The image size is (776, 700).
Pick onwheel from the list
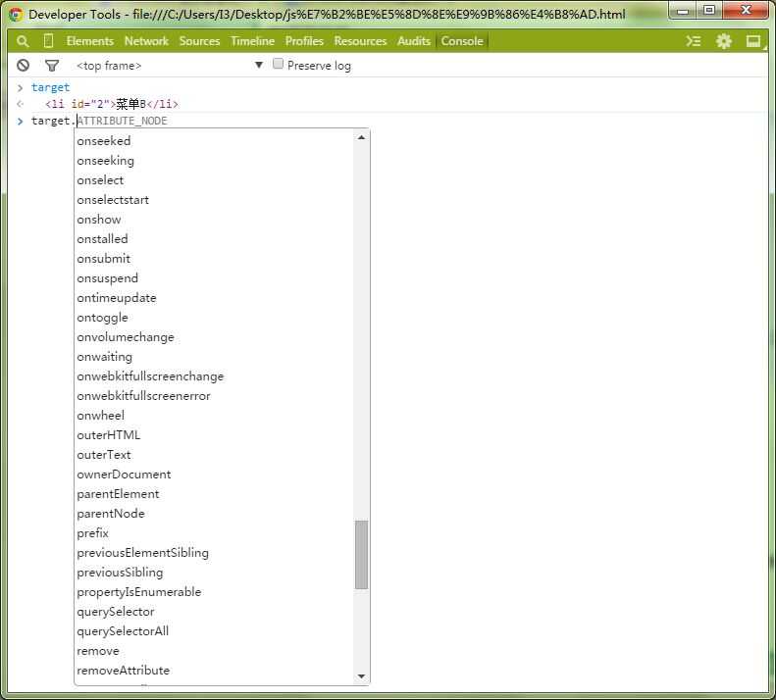100,416
